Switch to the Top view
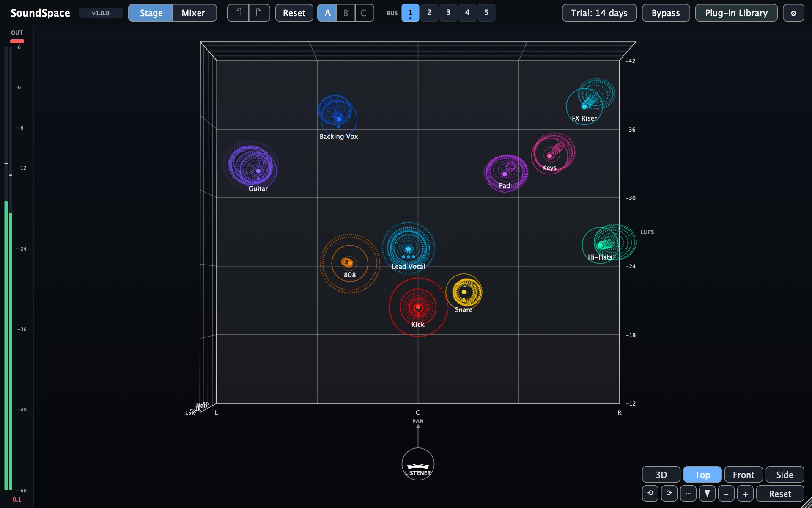The height and width of the screenshot is (508, 812). coord(702,475)
